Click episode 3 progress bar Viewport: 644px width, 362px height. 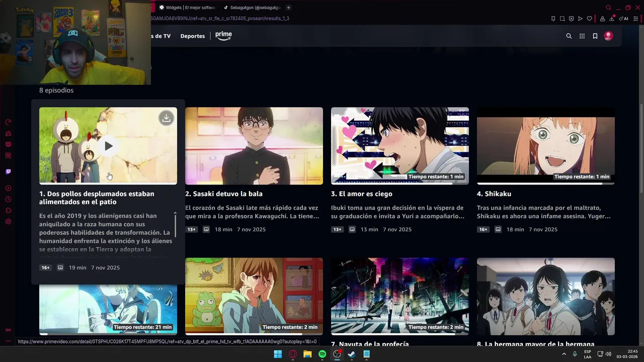coord(400,184)
